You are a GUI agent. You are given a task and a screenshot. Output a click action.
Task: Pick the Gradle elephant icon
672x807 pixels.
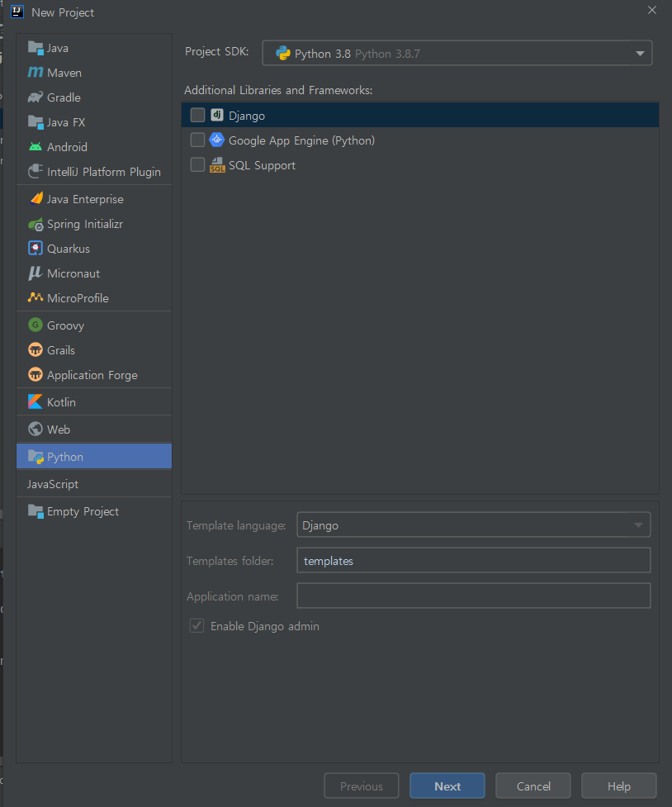pyautogui.click(x=35, y=97)
